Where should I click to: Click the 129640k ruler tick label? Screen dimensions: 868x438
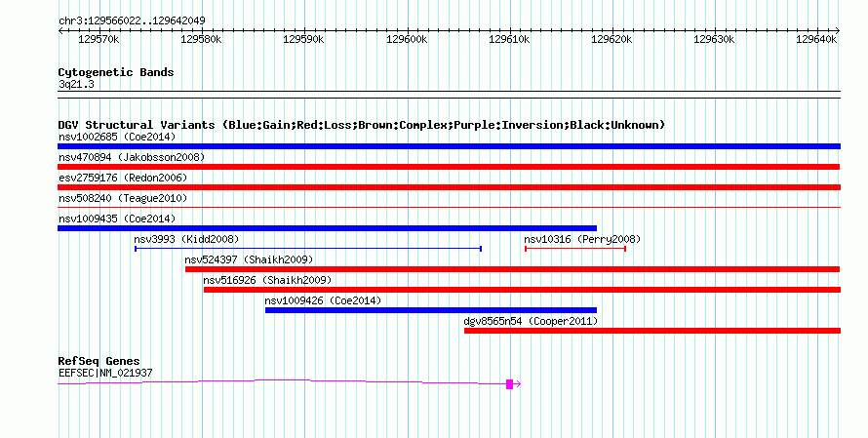click(x=816, y=39)
